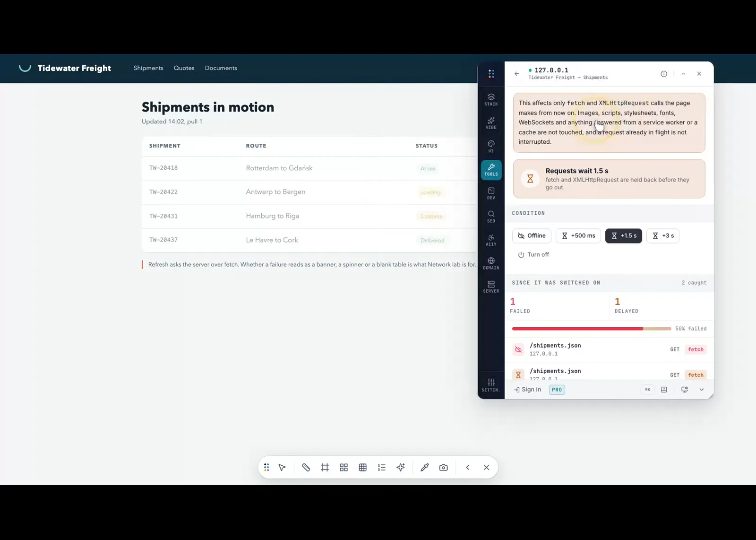
Task: Open the A11Y accessibility section
Action: pos(491,240)
